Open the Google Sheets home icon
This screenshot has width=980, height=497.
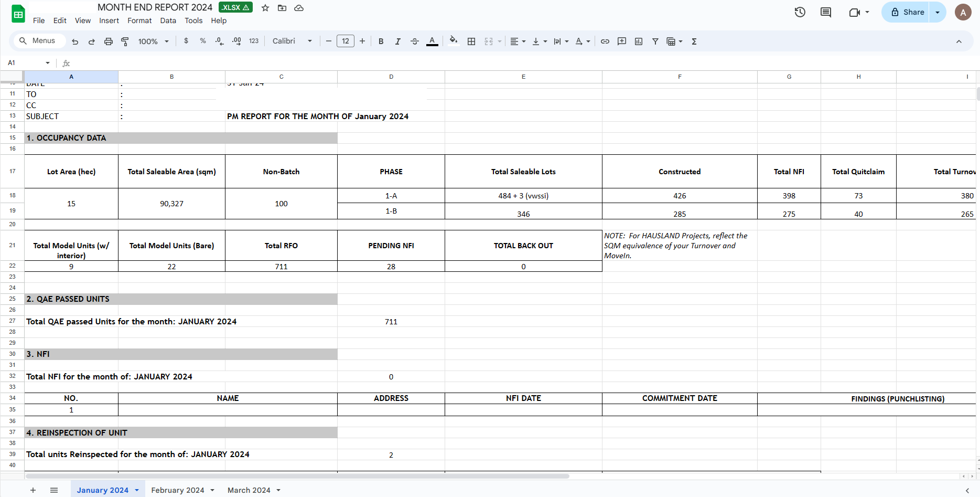(x=18, y=14)
